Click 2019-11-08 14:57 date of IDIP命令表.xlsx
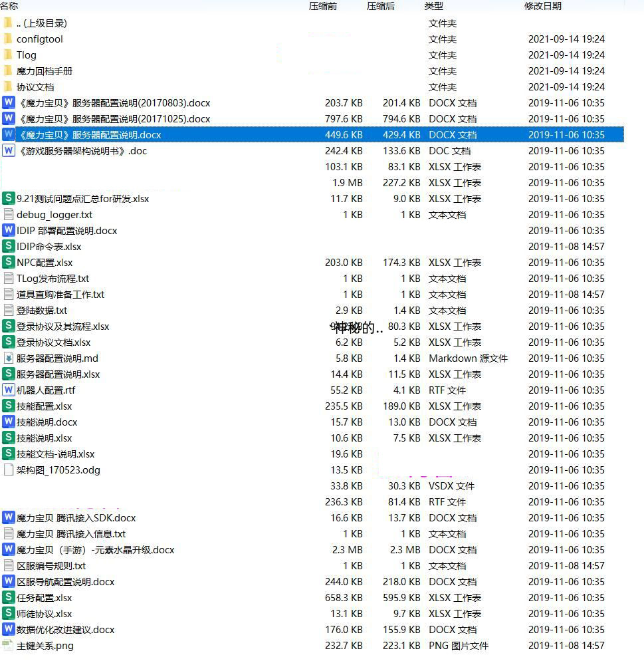The height and width of the screenshot is (669, 644). tap(566, 247)
